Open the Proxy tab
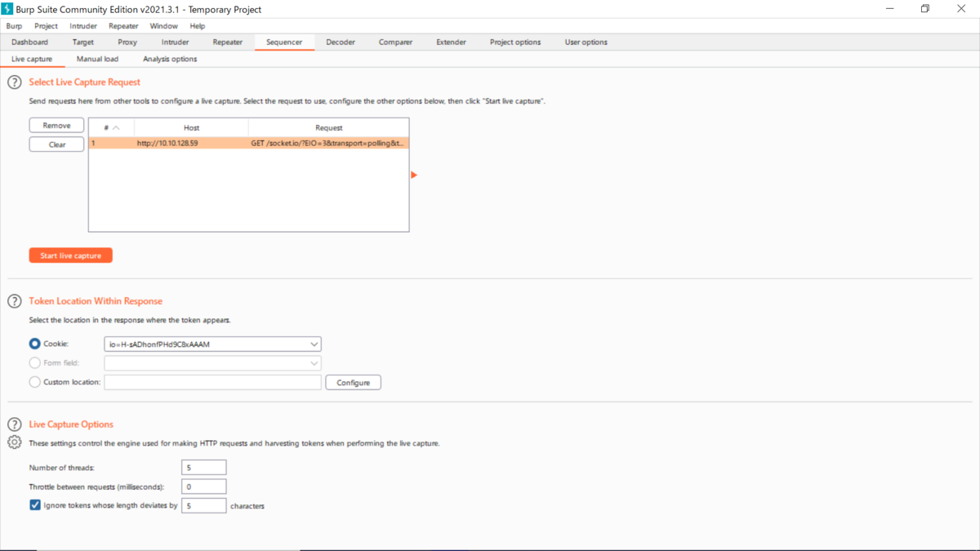The image size is (980, 551). [127, 42]
